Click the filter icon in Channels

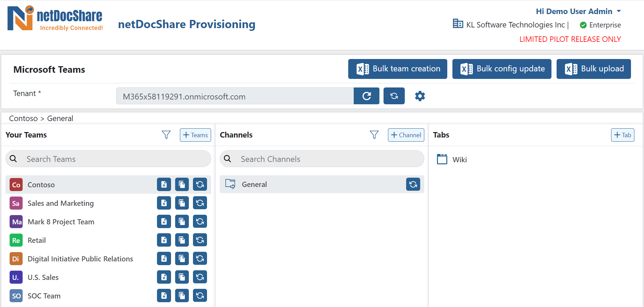[374, 135]
